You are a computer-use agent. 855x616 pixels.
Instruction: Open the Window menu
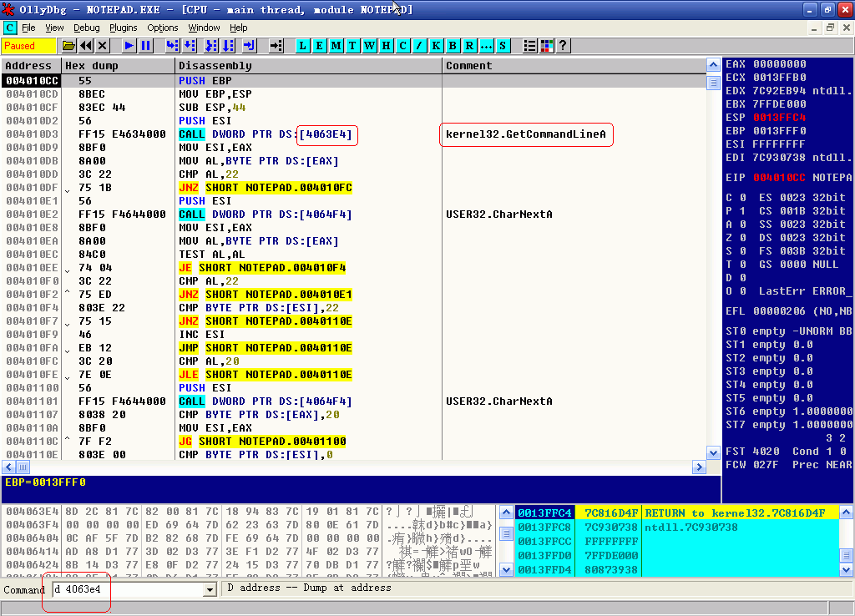coord(204,28)
